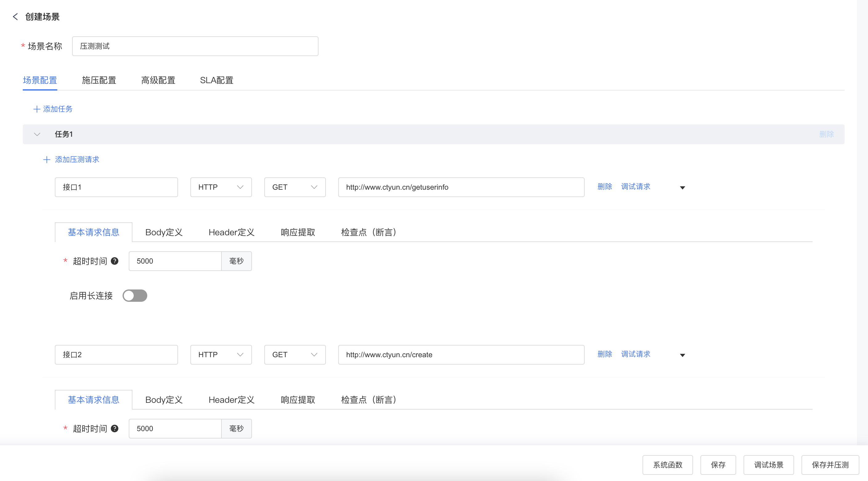
Task: Click the 场景名称 input field
Action: coord(195,46)
